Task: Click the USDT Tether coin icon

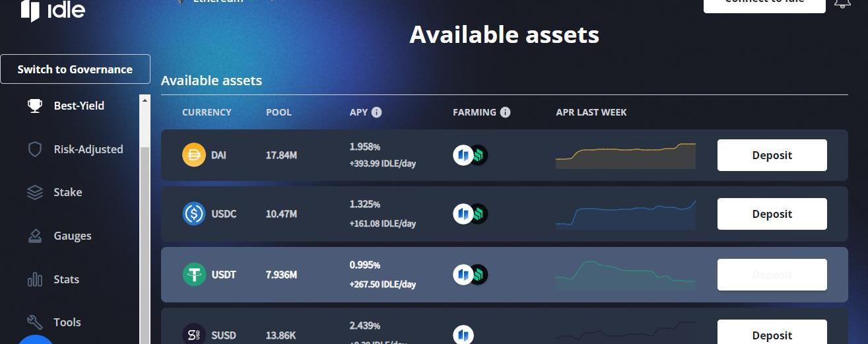Action: [194, 275]
